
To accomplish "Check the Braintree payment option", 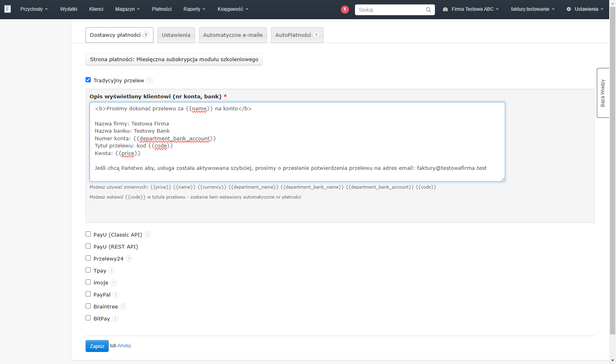I will (88, 306).
